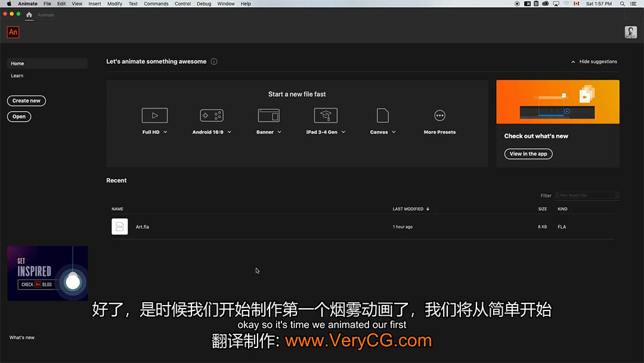Click the Full HD preset icon
The height and width of the screenshot is (363, 644).
154,115
